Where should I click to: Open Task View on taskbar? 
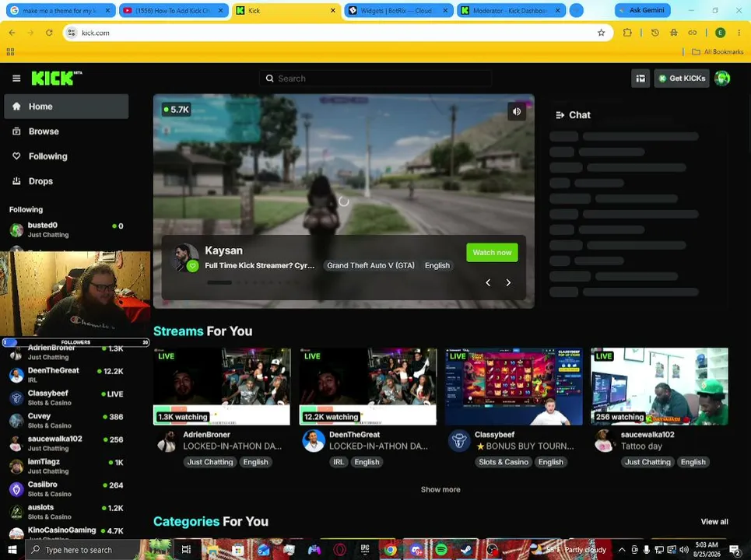[186, 549]
